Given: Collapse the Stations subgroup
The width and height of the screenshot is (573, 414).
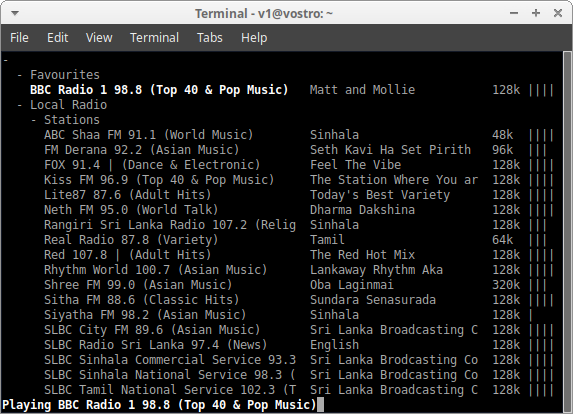Looking at the screenshot, I should [x=34, y=120].
